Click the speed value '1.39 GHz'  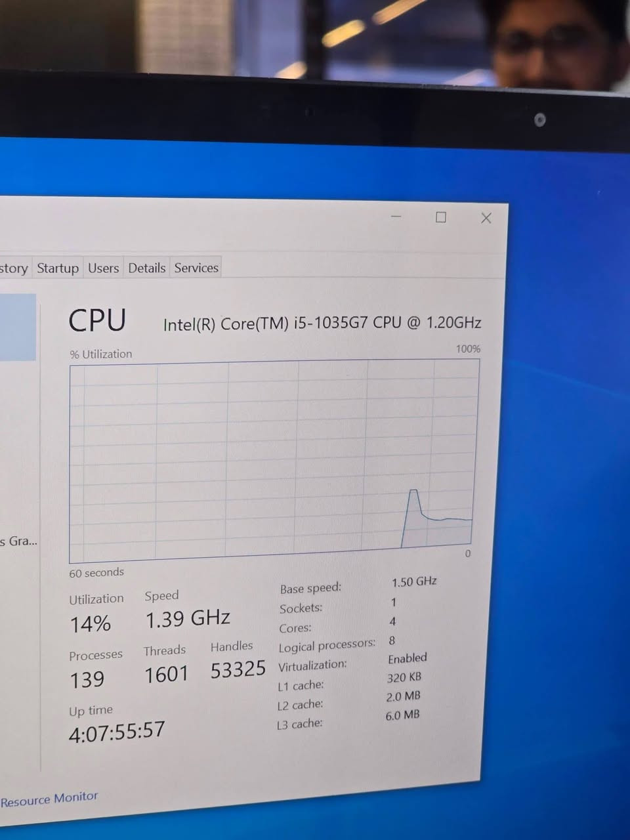point(188,618)
